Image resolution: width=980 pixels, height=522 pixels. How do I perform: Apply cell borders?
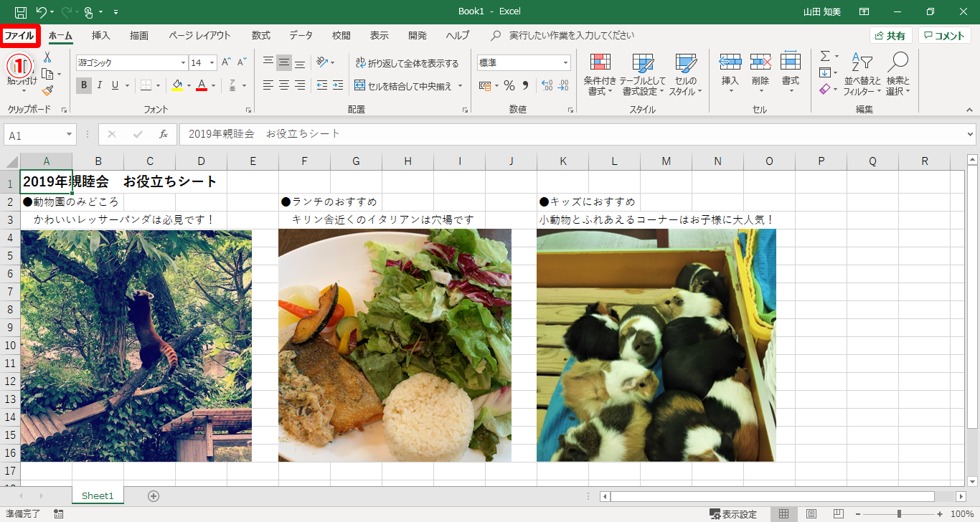pos(146,85)
